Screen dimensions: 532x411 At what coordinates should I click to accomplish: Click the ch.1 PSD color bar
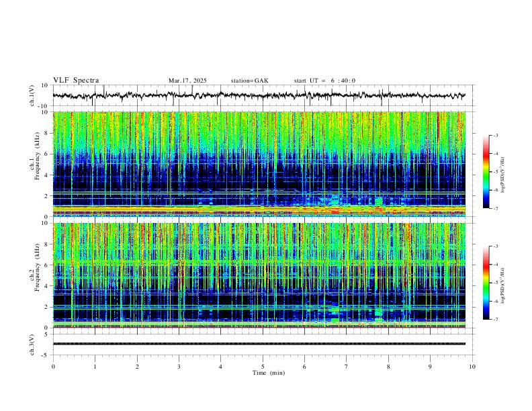click(486, 172)
